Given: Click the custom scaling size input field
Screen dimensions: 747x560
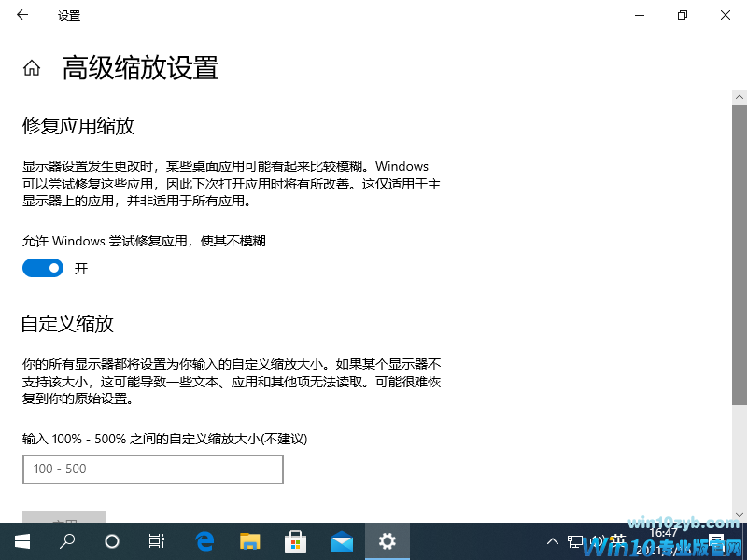Looking at the screenshot, I should tap(152, 469).
